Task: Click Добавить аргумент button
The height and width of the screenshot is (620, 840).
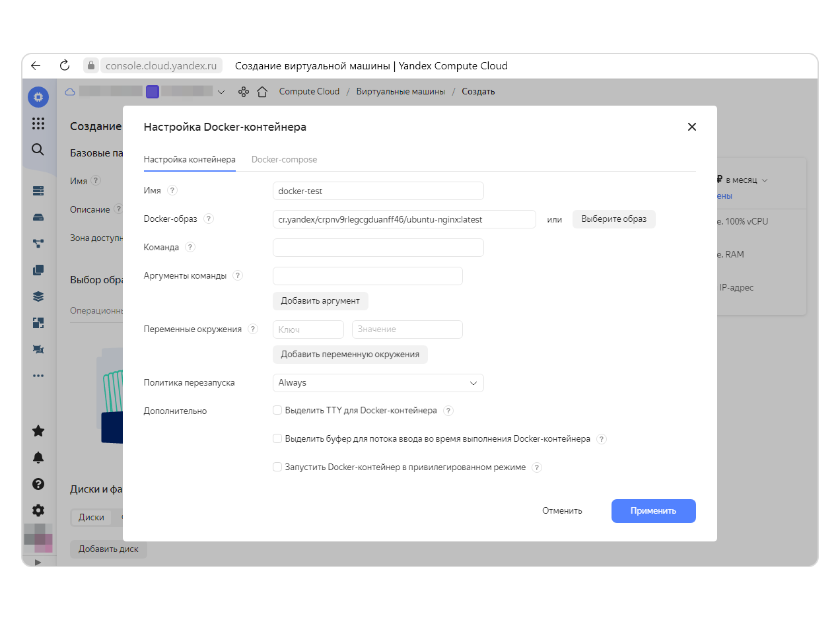Action: [x=320, y=300]
